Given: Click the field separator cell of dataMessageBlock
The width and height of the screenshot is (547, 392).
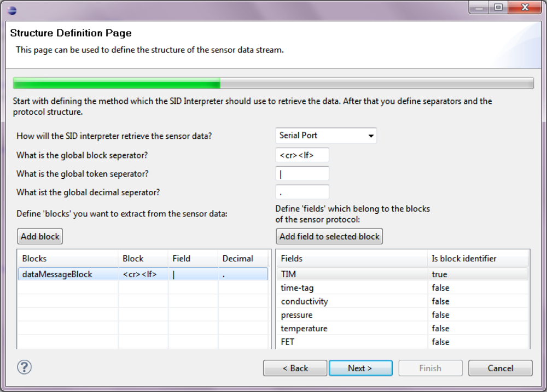Looking at the screenshot, I should click(193, 274).
